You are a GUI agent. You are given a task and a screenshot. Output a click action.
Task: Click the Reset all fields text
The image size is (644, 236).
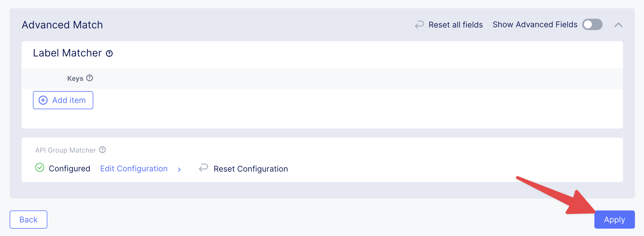[456, 25]
